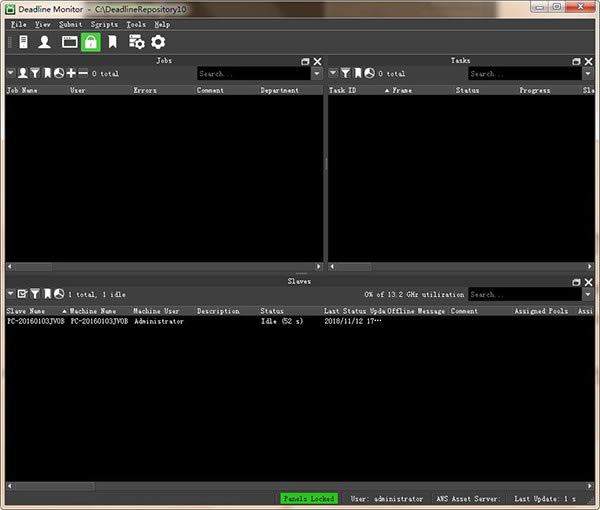Screen dimensions: 600x510
Task: Open the Tasks search box dropdown arrow
Action: 587,73
